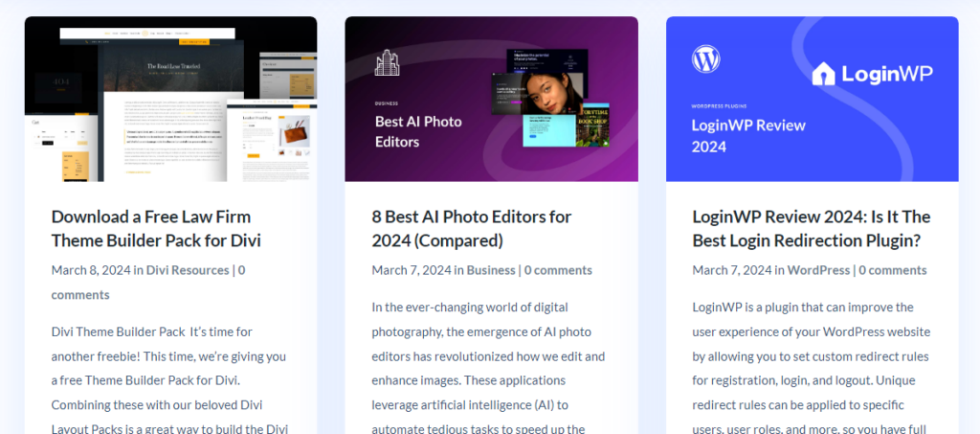Open the Law Firm Theme Builder Pack thumbnail
The height and width of the screenshot is (434, 980).
[170, 99]
